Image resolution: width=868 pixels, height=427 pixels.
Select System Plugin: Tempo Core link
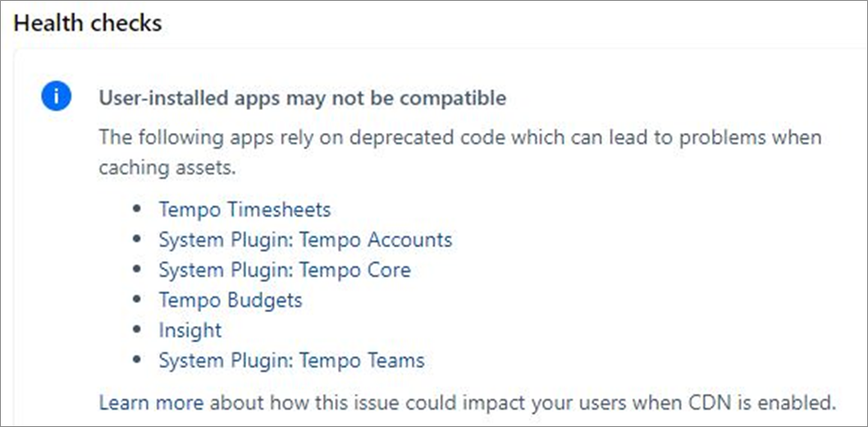pos(285,269)
